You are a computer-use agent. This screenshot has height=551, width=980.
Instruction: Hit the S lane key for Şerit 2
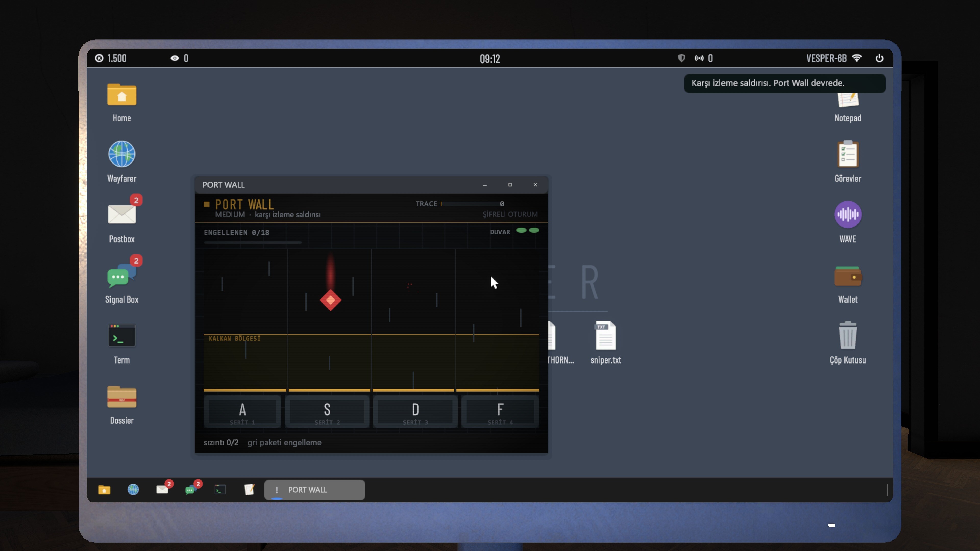(x=327, y=412)
